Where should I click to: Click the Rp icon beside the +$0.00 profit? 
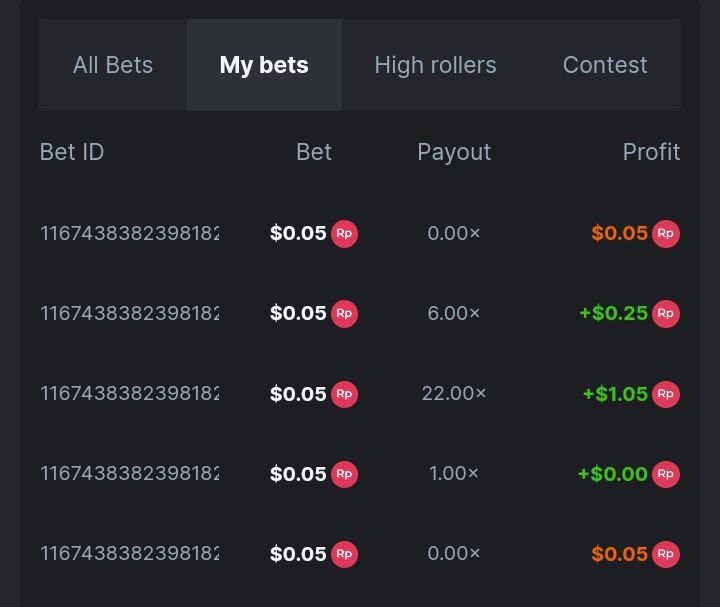point(665,474)
